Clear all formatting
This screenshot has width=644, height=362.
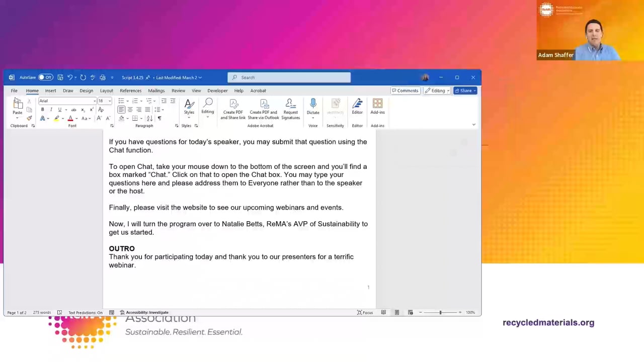[x=101, y=110]
